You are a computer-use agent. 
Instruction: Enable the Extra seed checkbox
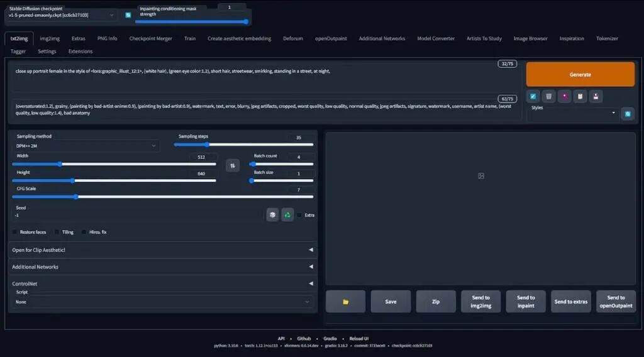click(x=299, y=215)
